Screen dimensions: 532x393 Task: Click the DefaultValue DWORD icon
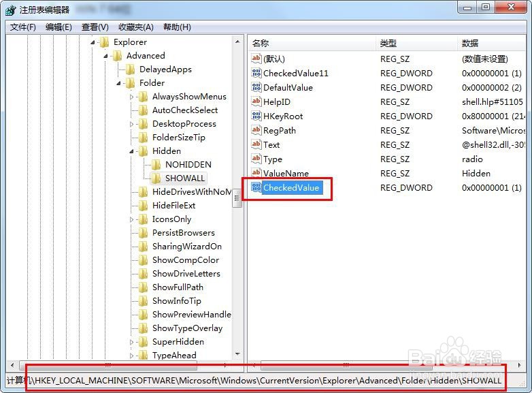[x=256, y=87]
